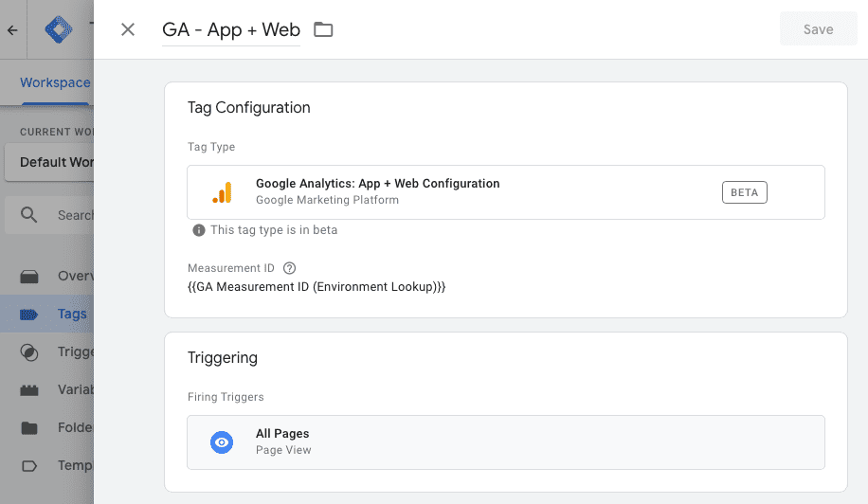Click the search magnifier icon in sidebar
This screenshot has height=504, width=868.
point(28,215)
